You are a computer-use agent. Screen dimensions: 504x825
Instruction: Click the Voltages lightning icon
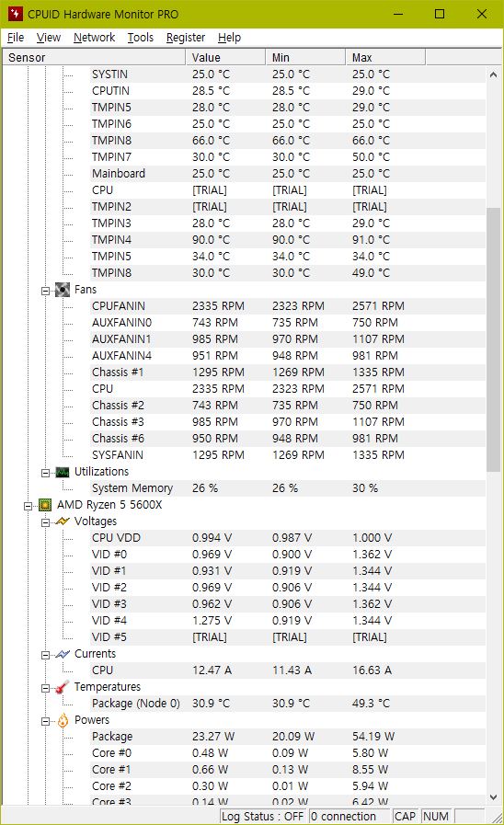[63, 521]
